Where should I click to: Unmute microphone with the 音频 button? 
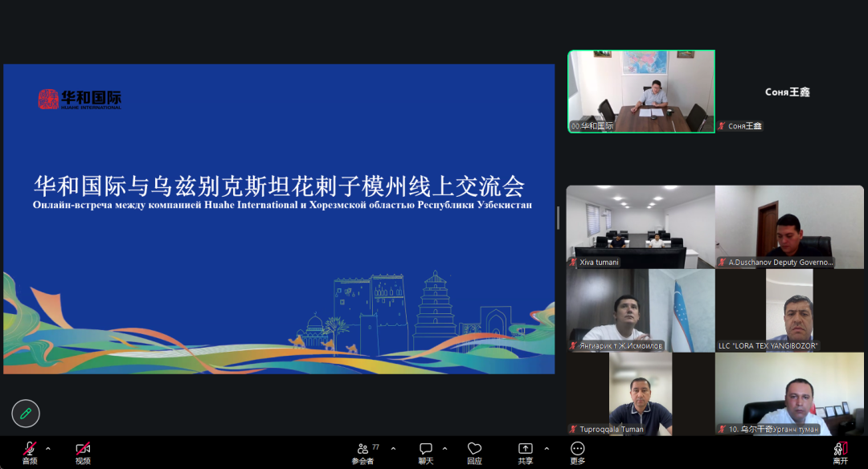30,453
